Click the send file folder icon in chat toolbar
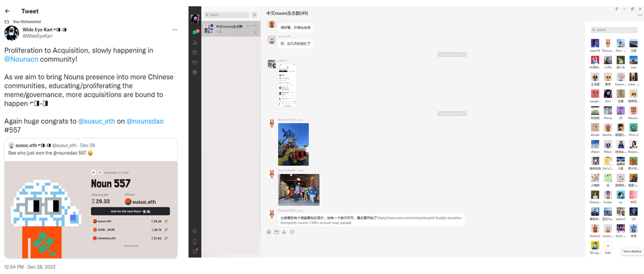The height and width of the screenshot is (274, 644). pyautogui.click(x=276, y=232)
